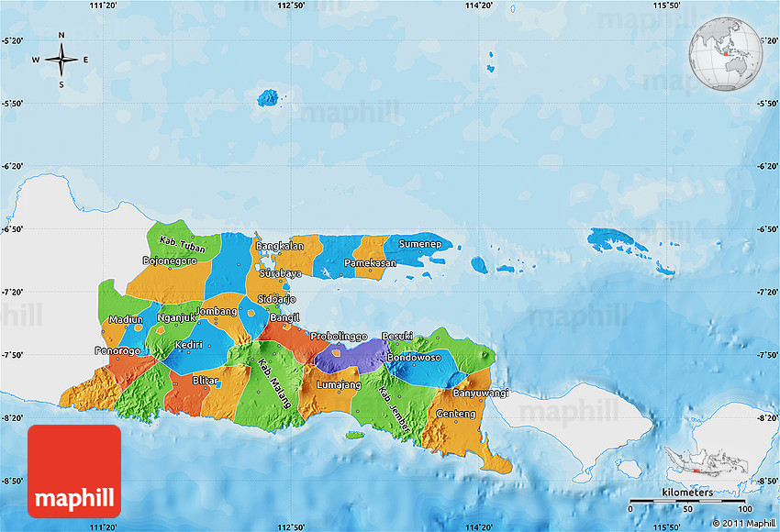
Task: Click the red maphill logo
Action: click(x=74, y=471)
